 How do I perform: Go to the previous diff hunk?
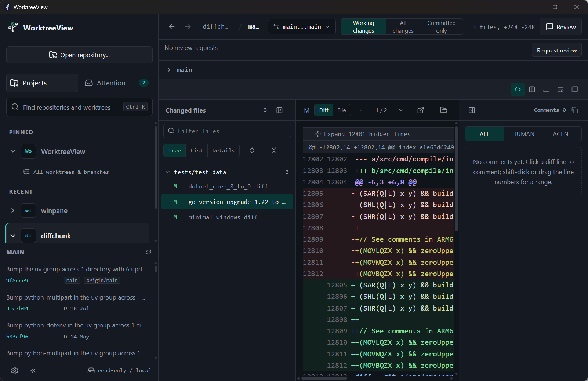click(x=362, y=110)
